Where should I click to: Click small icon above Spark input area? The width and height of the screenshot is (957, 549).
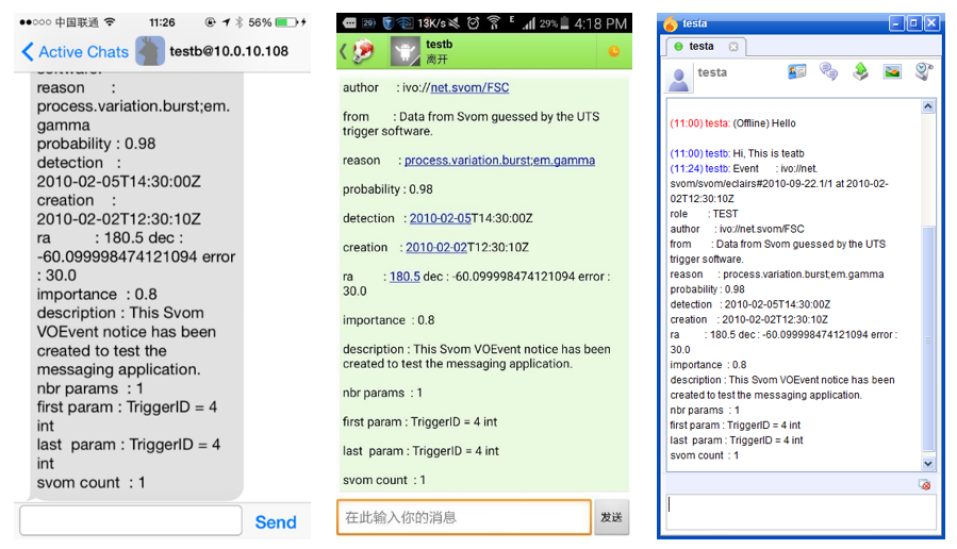tap(924, 485)
